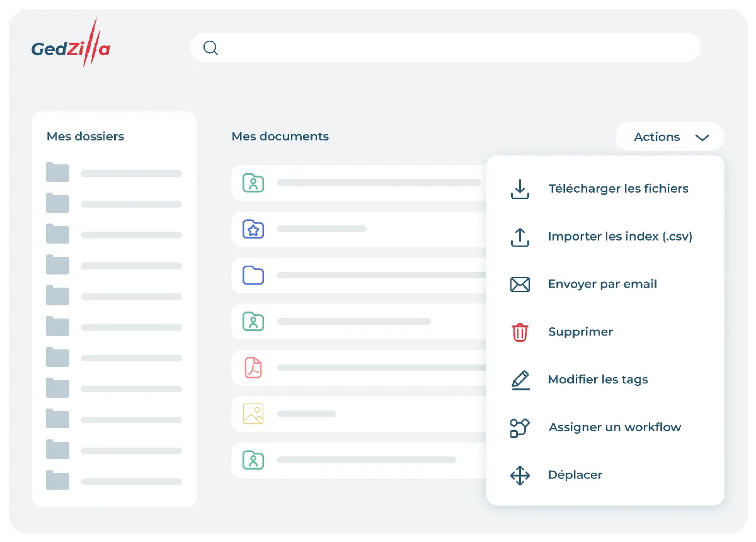This screenshot has width=756, height=542.
Task: Click the red trash bin icon
Action: click(x=520, y=332)
